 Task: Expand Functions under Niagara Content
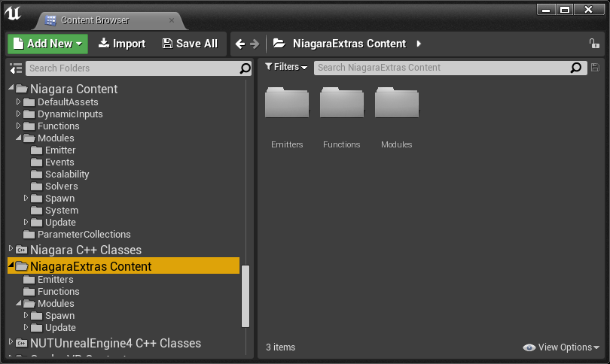point(18,126)
